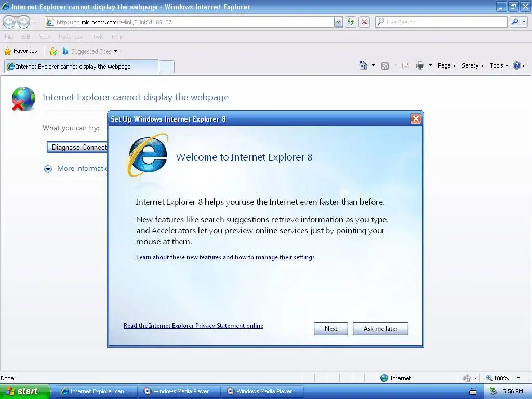Click the Stop loading red X icon
Image resolution: width=532 pixels, height=399 pixels.
click(364, 22)
